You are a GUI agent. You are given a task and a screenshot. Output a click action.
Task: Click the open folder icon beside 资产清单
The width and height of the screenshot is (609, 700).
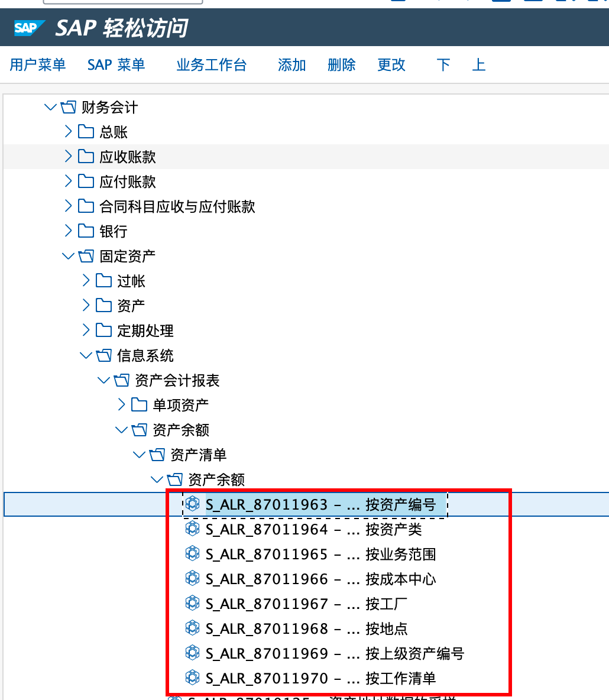[x=157, y=455]
